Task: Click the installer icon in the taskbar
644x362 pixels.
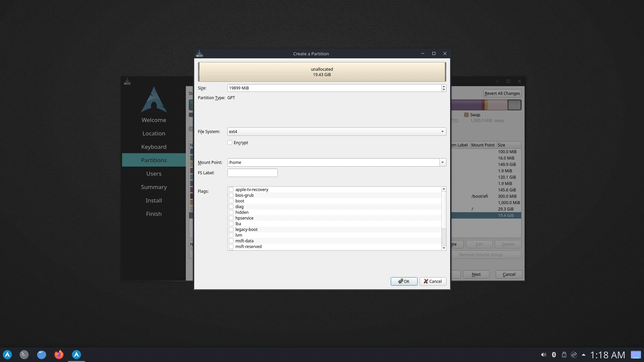Action: tap(76, 355)
